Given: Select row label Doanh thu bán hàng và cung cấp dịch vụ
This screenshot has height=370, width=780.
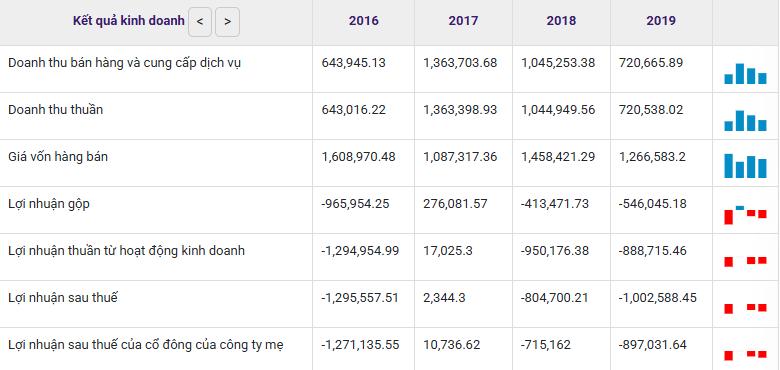Looking at the screenshot, I should point(125,64).
